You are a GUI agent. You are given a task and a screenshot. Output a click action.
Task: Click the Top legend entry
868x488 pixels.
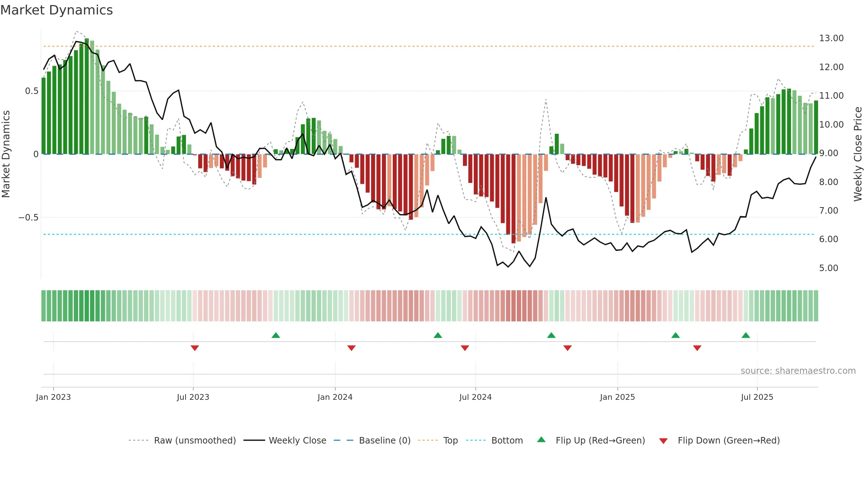[438, 440]
